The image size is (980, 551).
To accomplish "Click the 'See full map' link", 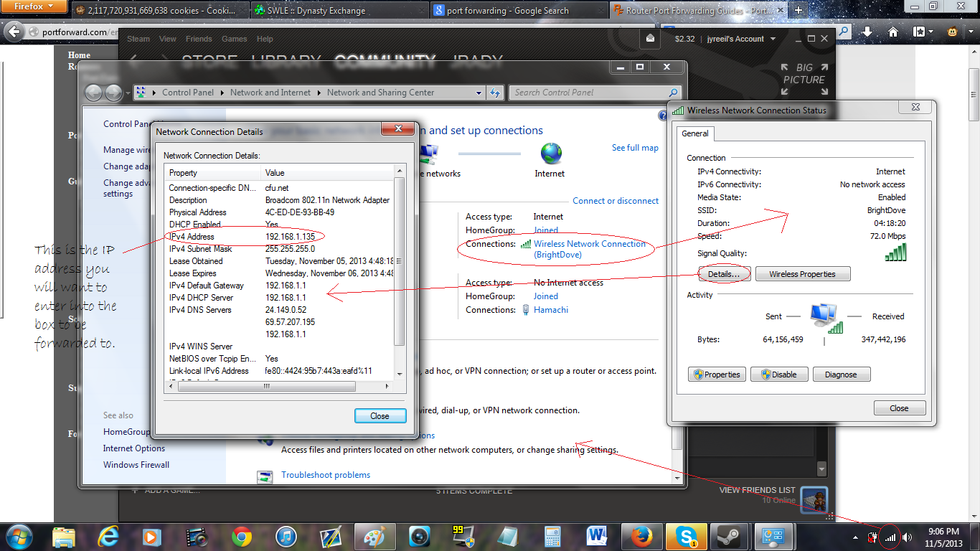I will 635,148.
